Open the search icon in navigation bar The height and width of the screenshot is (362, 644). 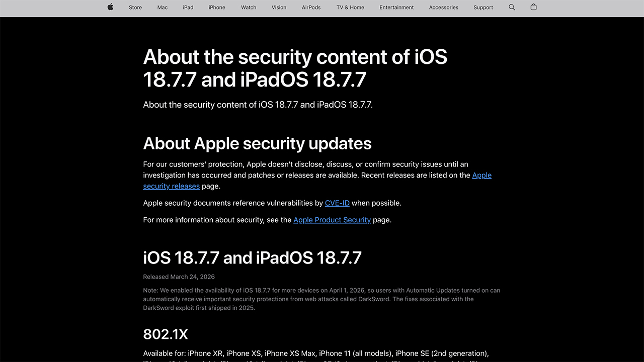(511, 8)
